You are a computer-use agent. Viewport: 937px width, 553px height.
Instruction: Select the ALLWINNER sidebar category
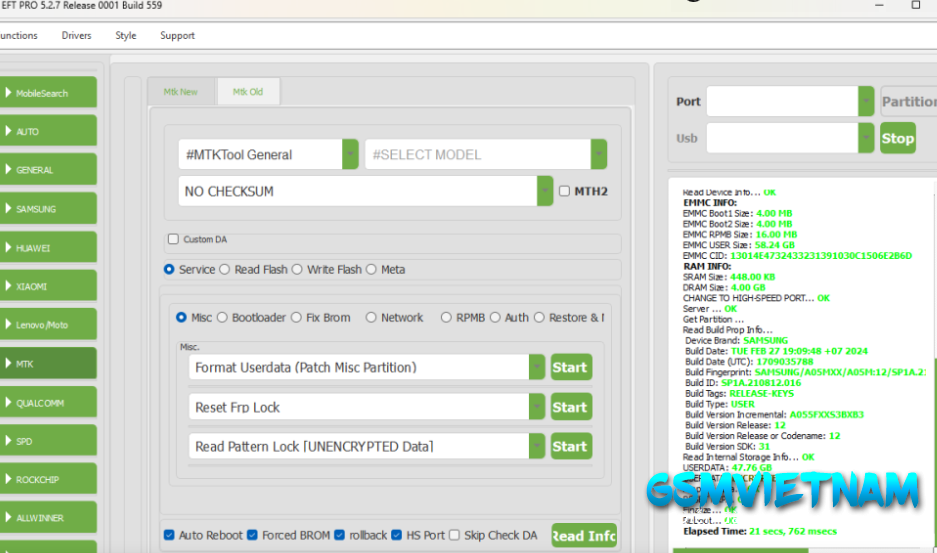coord(49,518)
